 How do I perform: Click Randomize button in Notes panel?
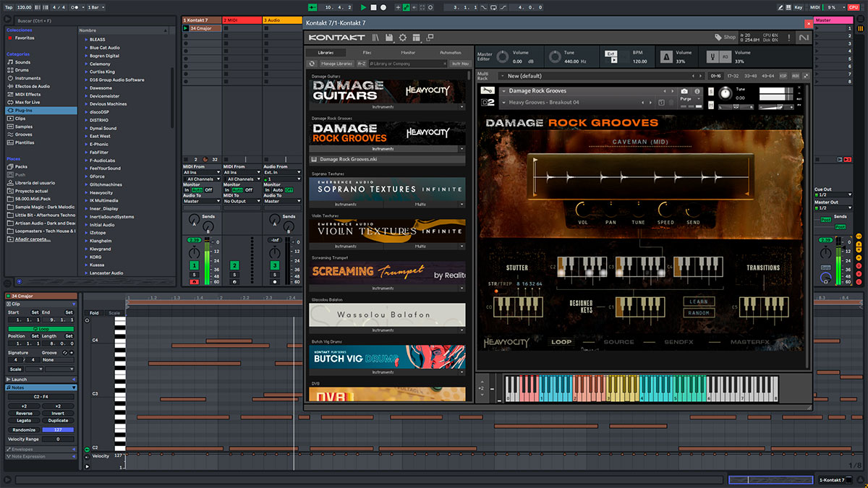point(24,429)
